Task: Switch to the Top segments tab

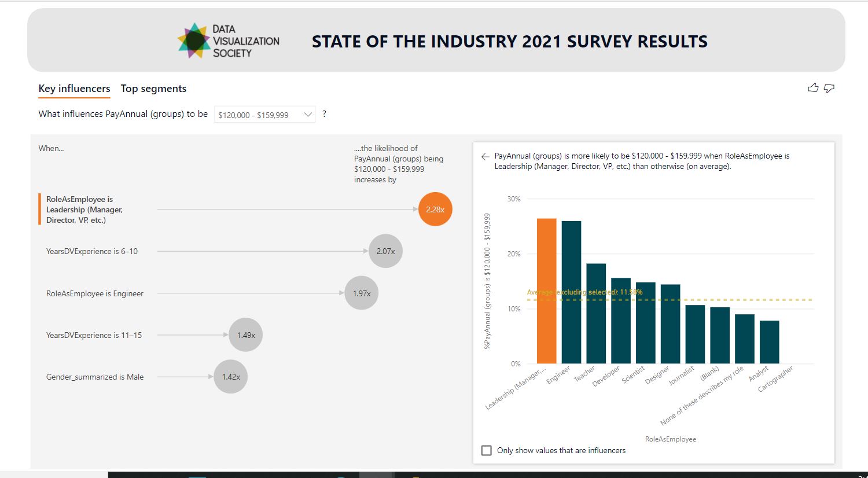Action: [x=153, y=89]
